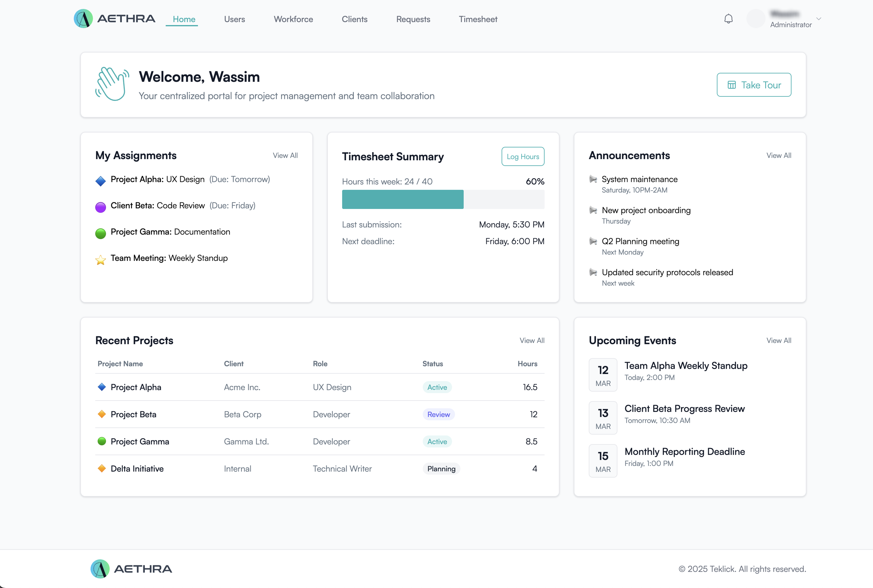The width and height of the screenshot is (873, 588).
Task: View all Recent Projects
Action: (x=532, y=341)
